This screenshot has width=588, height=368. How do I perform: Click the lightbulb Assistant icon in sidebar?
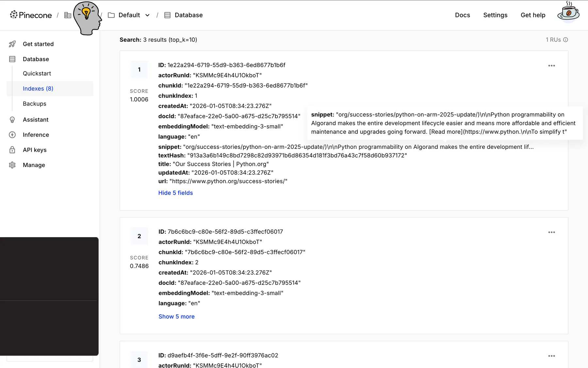[12, 120]
